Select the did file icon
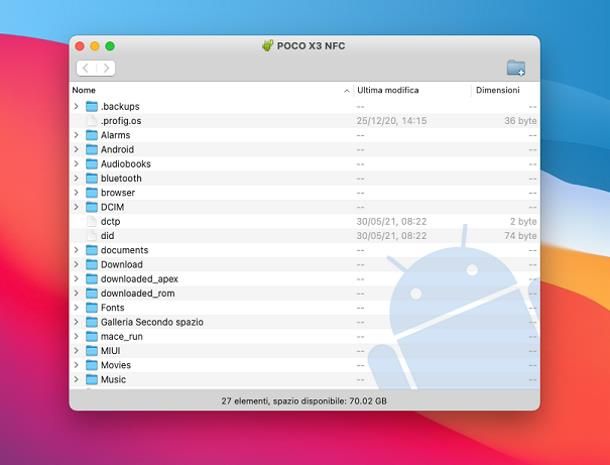 coord(91,236)
